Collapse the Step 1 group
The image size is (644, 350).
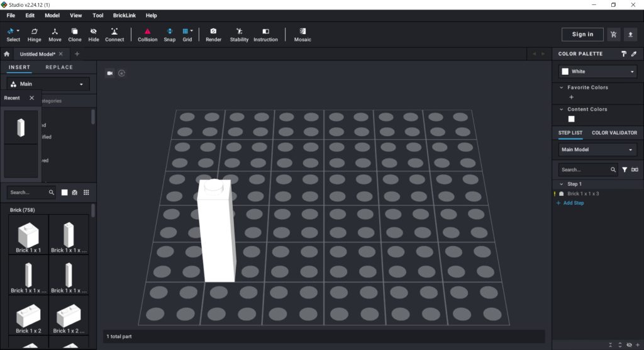point(562,184)
